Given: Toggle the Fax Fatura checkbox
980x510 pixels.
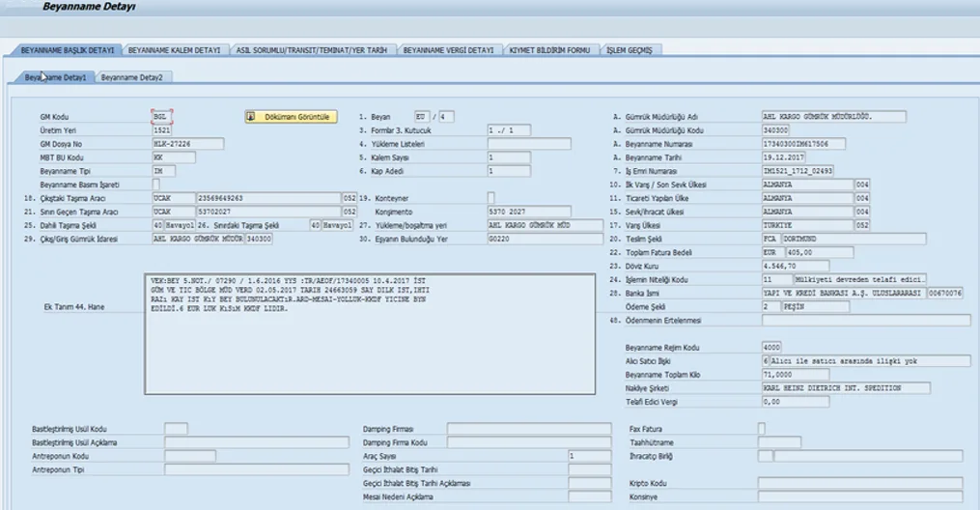Looking at the screenshot, I should pos(761,429).
